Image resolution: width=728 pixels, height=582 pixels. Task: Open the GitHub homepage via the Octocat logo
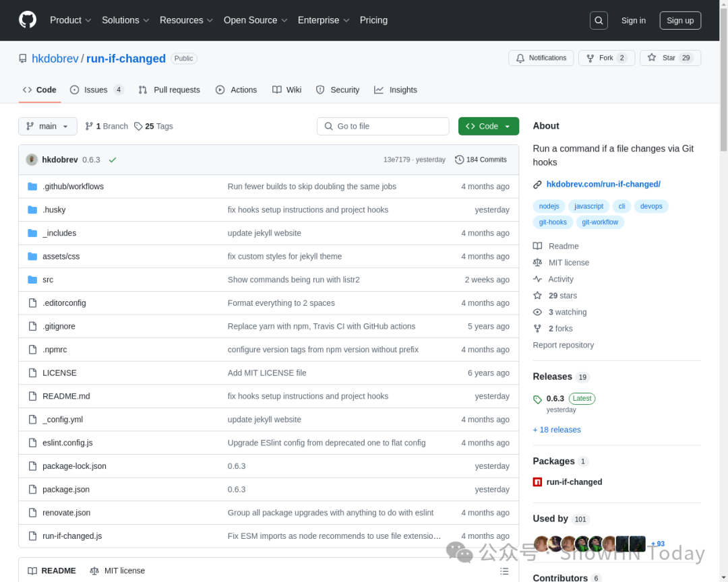28,20
